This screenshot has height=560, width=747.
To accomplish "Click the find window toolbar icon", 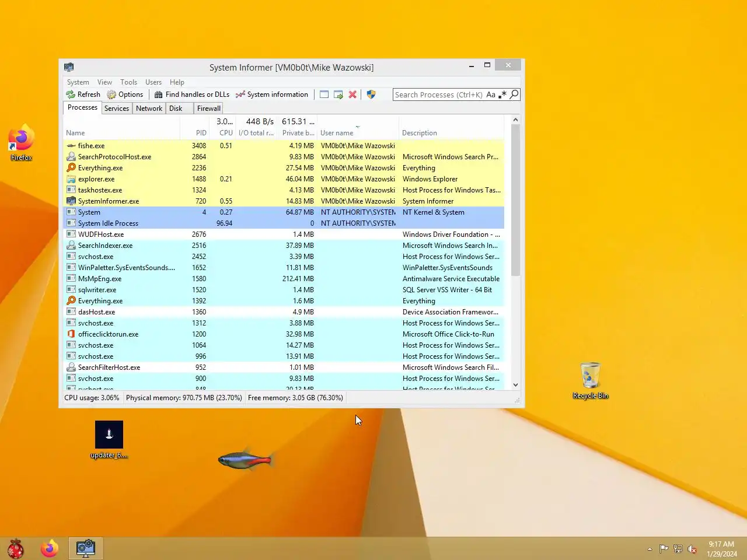I will coord(324,94).
